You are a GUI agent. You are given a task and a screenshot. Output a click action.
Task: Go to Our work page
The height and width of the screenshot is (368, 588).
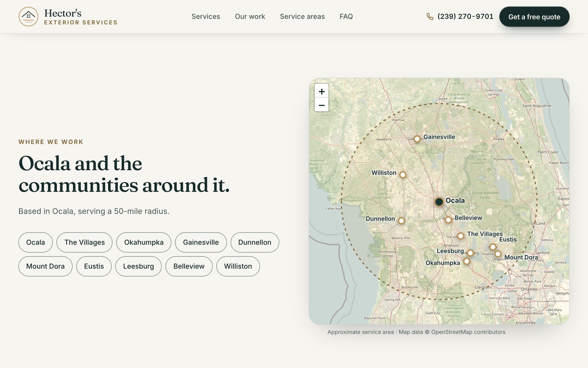pyautogui.click(x=250, y=17)
